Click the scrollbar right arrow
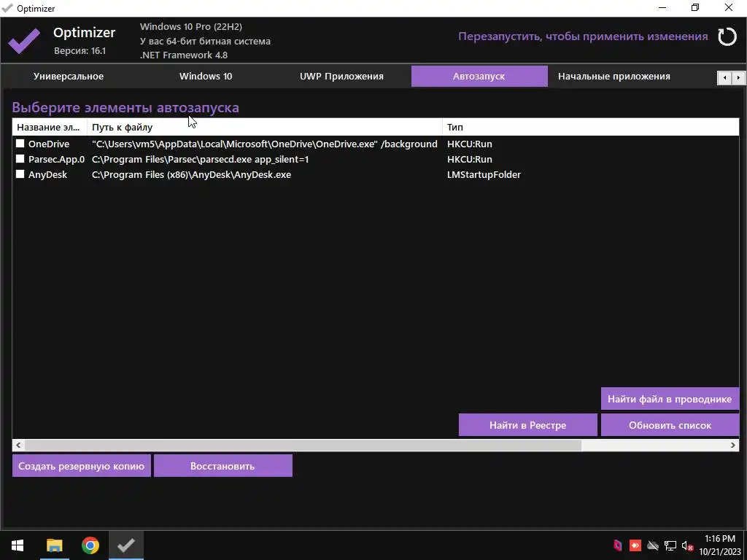This screenshot has width=747, height=560. coord(733,446)
